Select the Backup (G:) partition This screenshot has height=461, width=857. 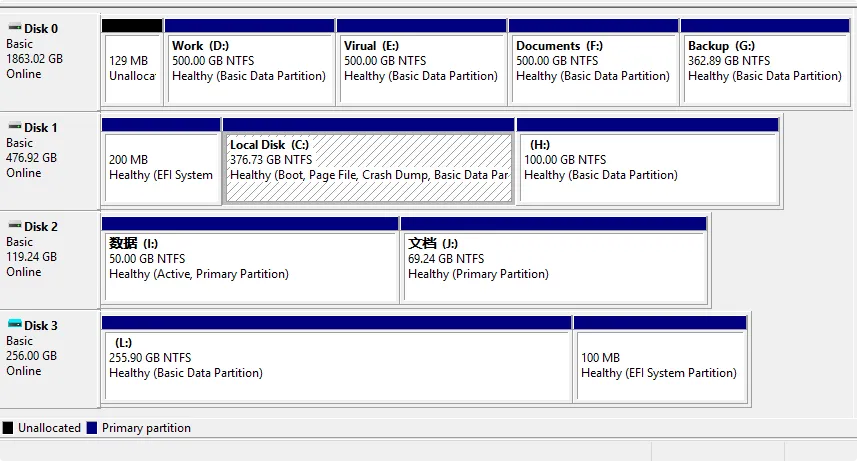(x=765, y=62)
